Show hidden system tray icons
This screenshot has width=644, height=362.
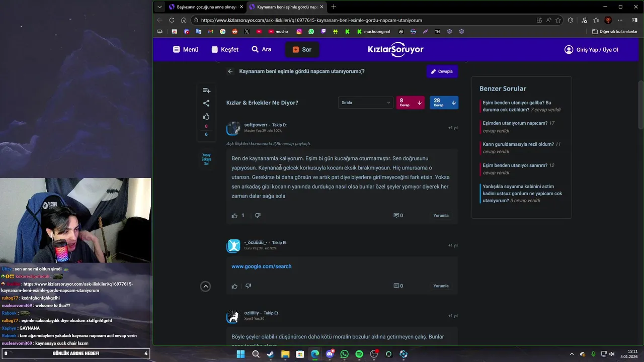571,354
